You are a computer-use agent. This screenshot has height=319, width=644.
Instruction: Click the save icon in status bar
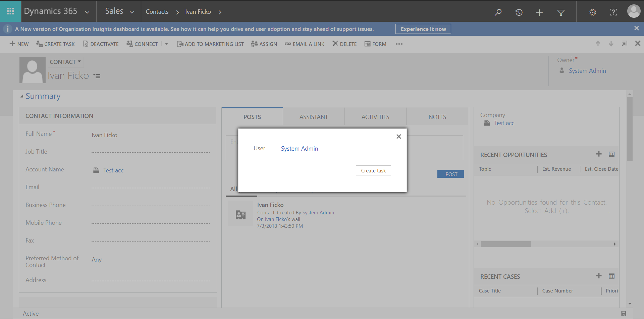click(624, 313)
